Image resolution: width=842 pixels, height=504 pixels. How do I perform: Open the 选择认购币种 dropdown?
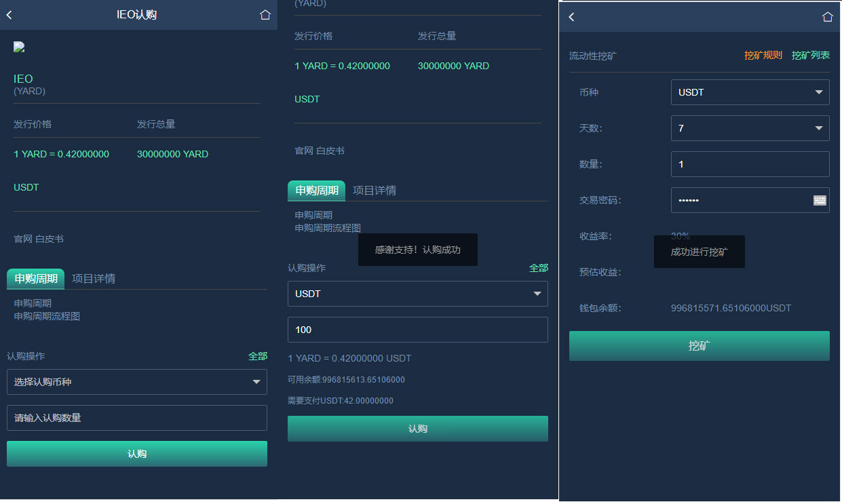tap(137, 382)
